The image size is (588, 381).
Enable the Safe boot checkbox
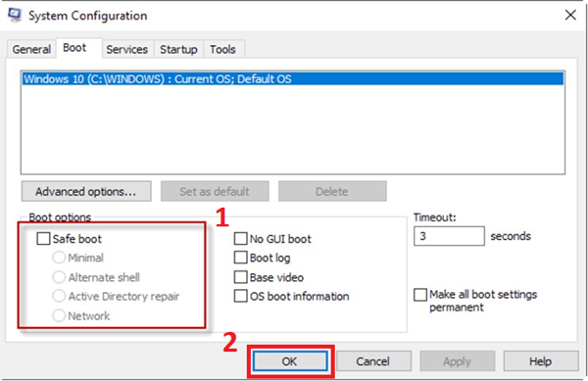point(43,239)
